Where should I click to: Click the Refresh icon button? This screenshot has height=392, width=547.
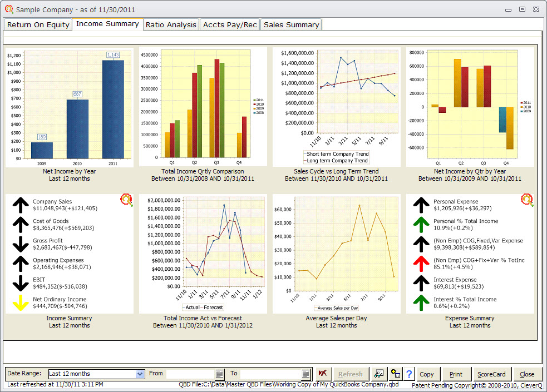coord(351,374)
